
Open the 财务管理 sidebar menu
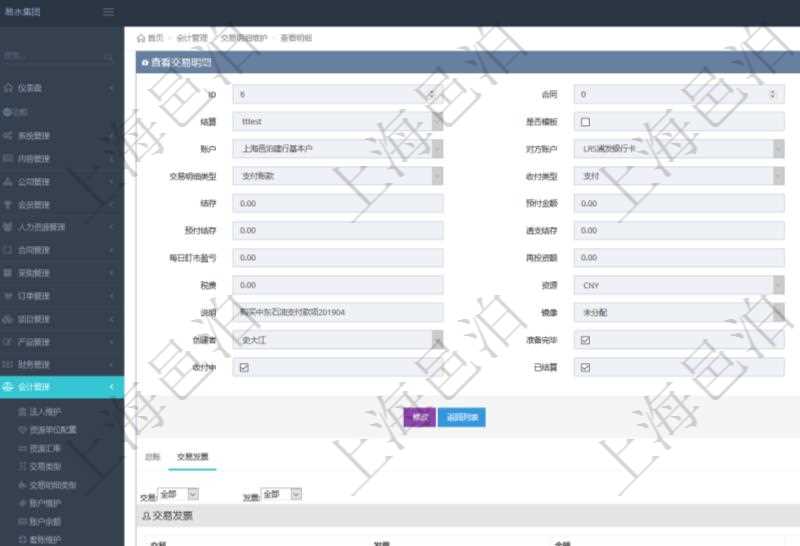[x=61, y=364]
